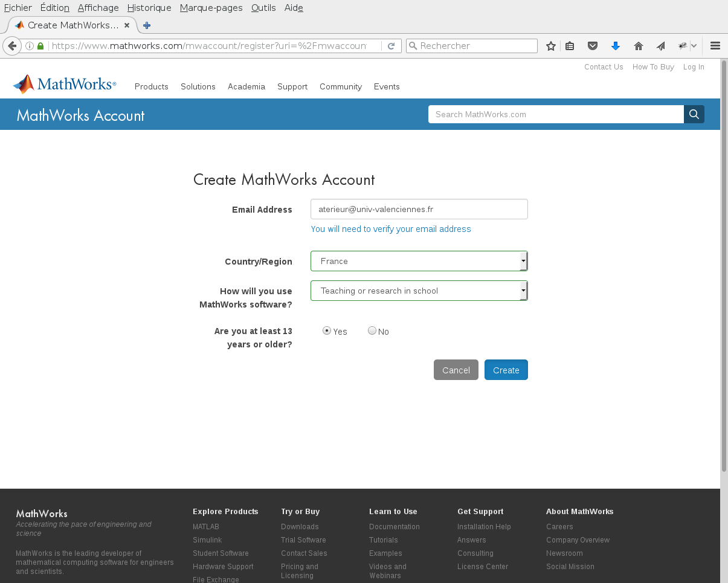
Task: Open the Careers footer link
Action: click(x=559, y=527)
